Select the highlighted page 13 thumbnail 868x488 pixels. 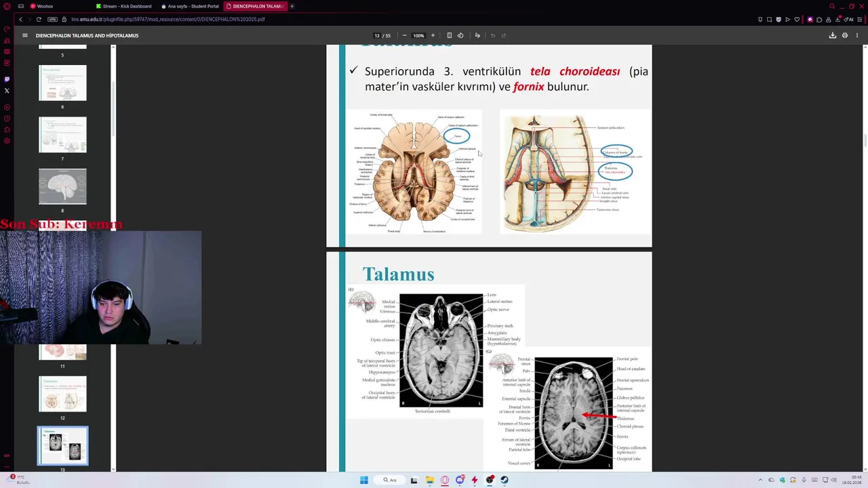[62, 446]
